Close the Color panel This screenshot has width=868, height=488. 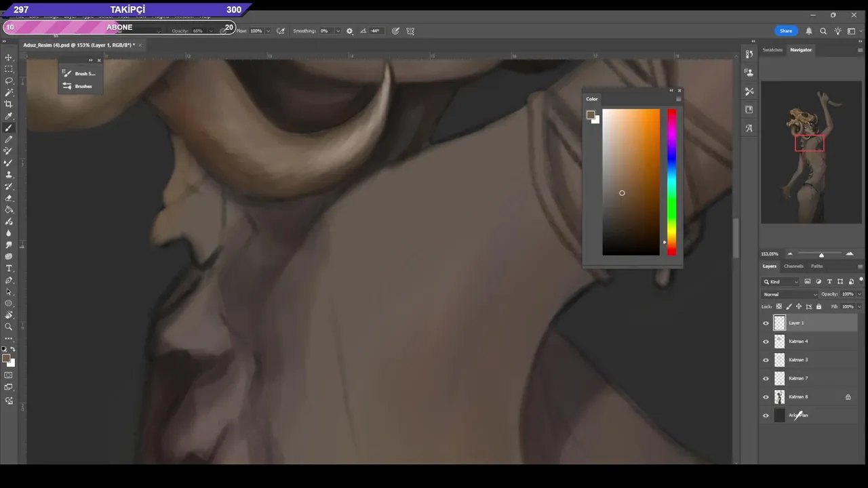pyautogui.click(x=679, y=90)
